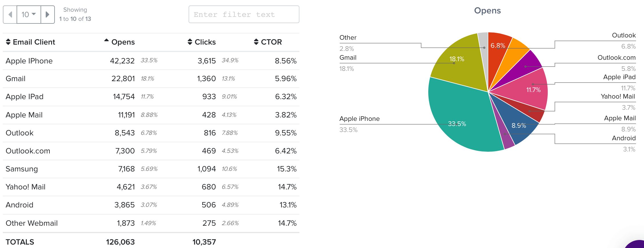Viewport: 644px width, 248px height.
Task: Click the Yahoo! Mail chart legend label
Action: point(618,97)
